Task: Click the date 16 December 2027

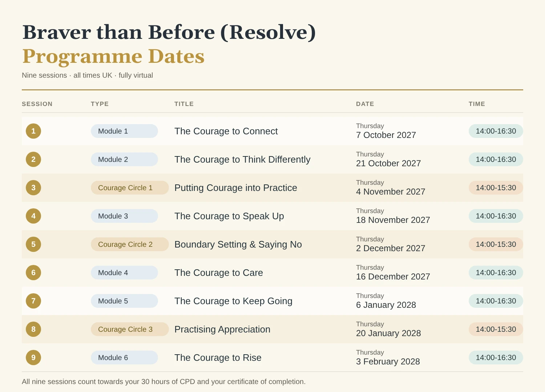Action: pyautogui.click(x=393, y=277)
